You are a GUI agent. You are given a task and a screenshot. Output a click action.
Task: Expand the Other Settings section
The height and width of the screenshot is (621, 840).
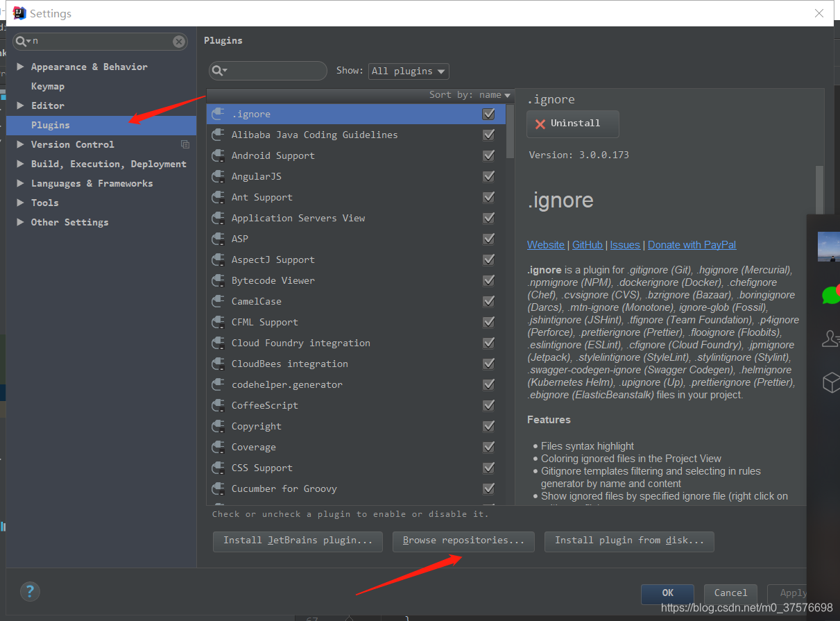[20, 222]
